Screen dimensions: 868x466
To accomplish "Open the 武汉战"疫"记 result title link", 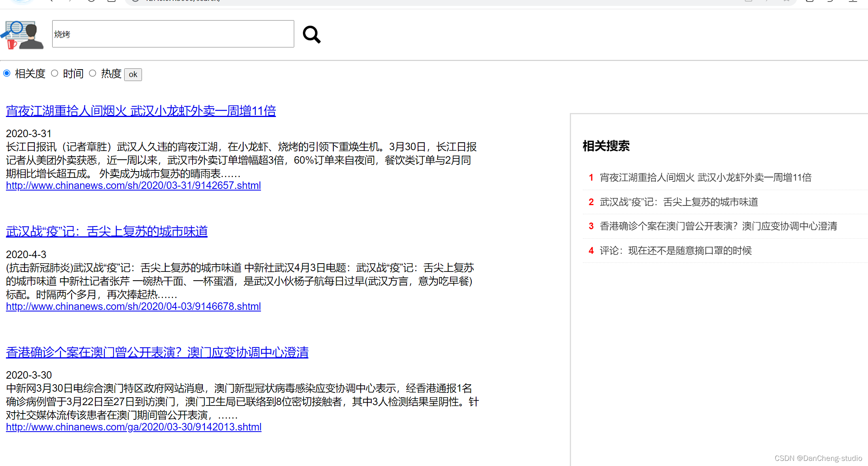I will pyautogui.click(x=107, y=232).
